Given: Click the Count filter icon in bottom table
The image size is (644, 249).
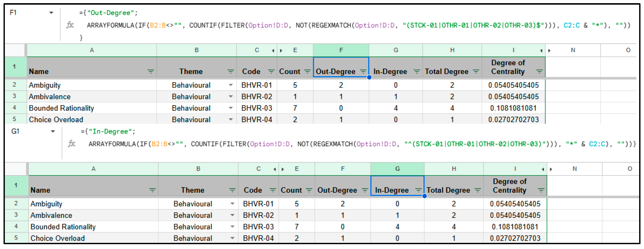Looking at the screenshot, I should coord(309,190).
